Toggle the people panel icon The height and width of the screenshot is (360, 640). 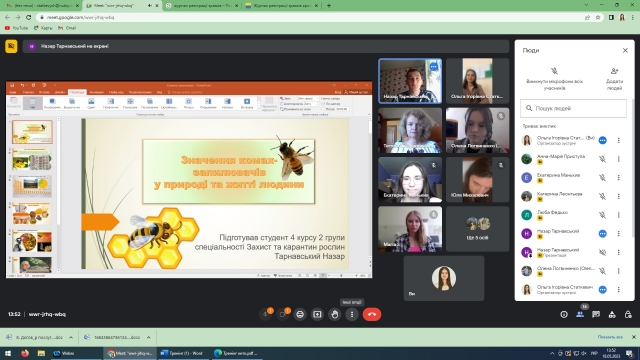click(x=580, y=314)
